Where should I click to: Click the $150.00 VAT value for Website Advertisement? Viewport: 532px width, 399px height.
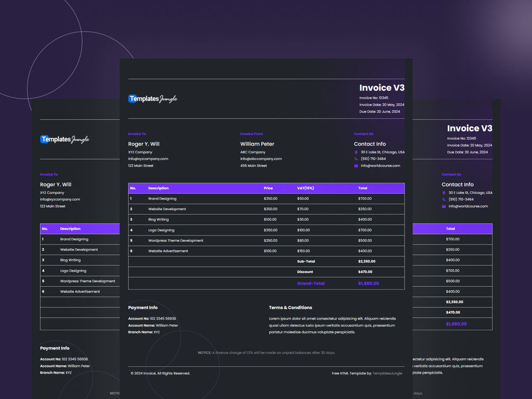point(303,251)
